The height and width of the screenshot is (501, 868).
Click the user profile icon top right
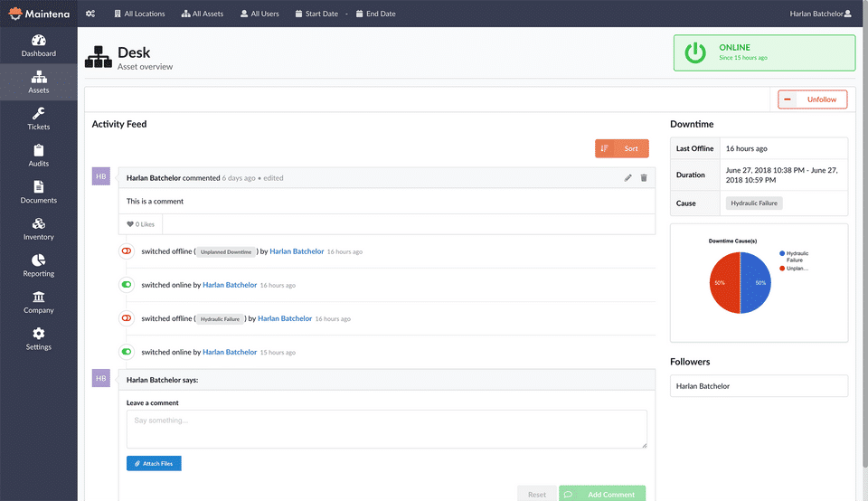847,14
